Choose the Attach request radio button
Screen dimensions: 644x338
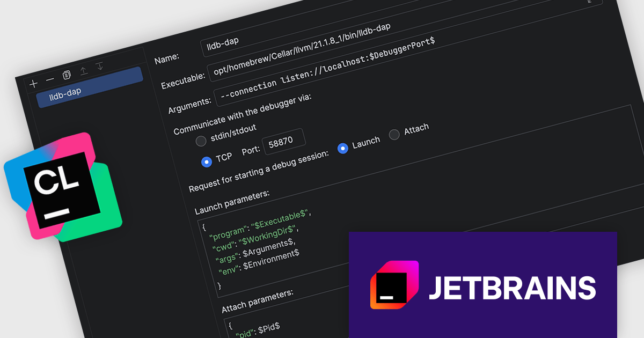click(x=394, y=134)
